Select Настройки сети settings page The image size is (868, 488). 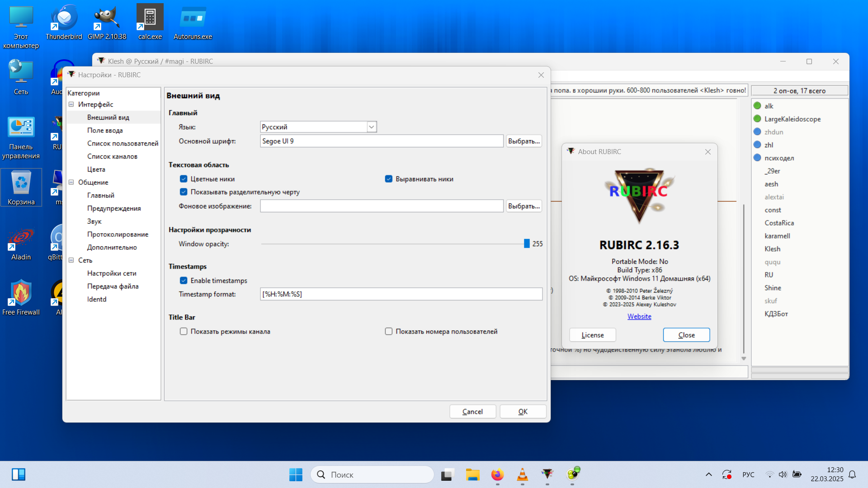(112, 273)
